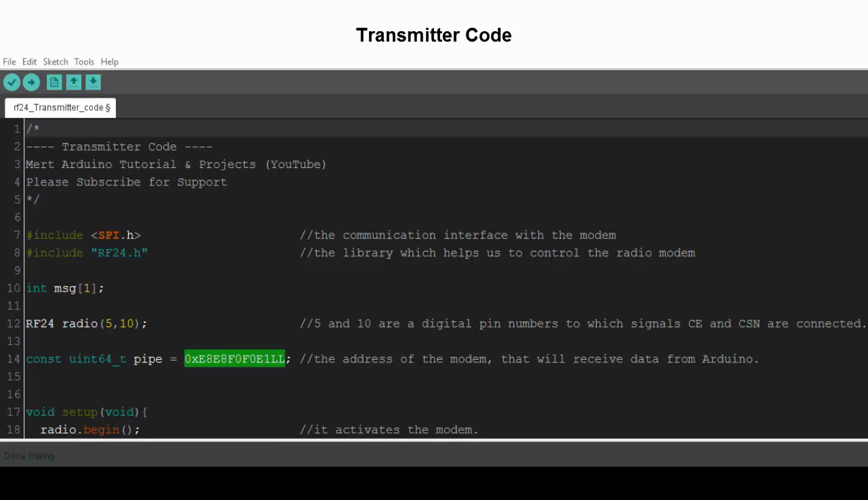This screenshot has height=500, width=868.
Task: Click the #include "RF24.h" statement
Action: (87, 253)
